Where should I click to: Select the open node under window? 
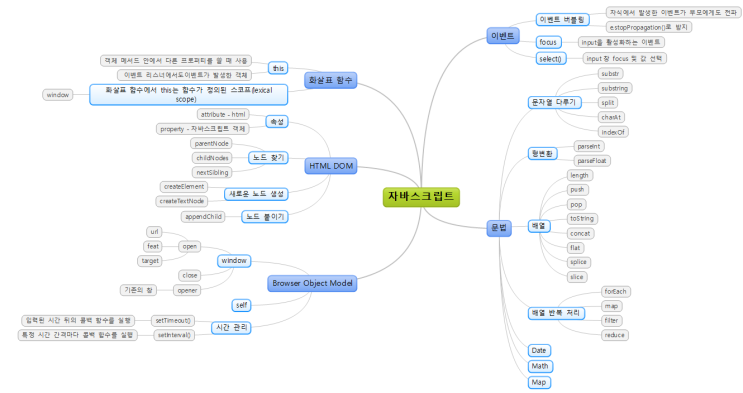click(x=190, y=247)
